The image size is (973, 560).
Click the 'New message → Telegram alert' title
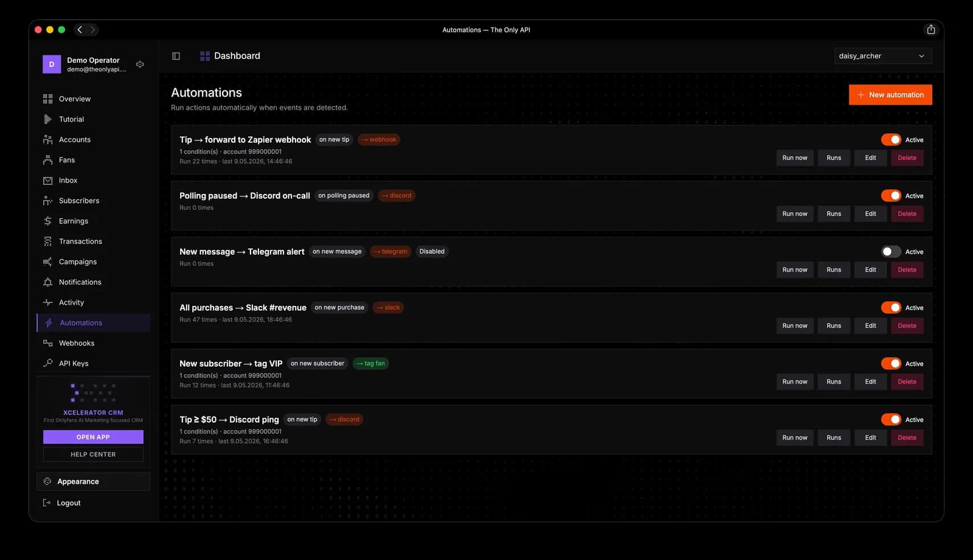point(242,252)
